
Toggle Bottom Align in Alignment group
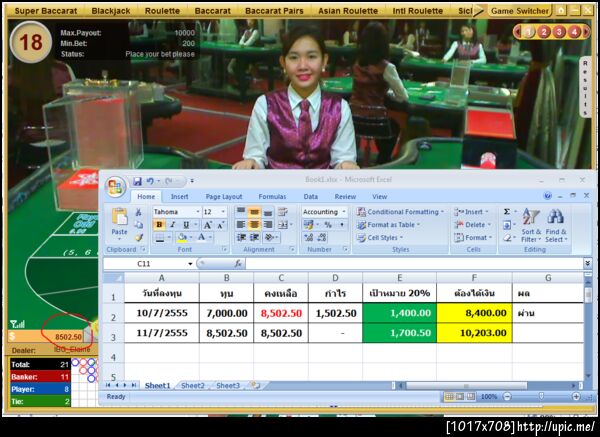[x=268, y=212]
